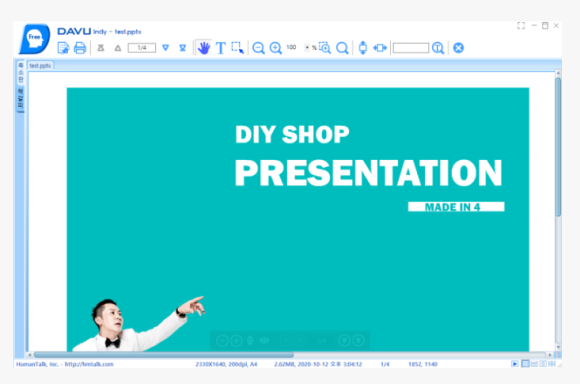Choose the area selection marquee tool
The height and width of the screenshot is (384, 580).
[x=237, y=48]
